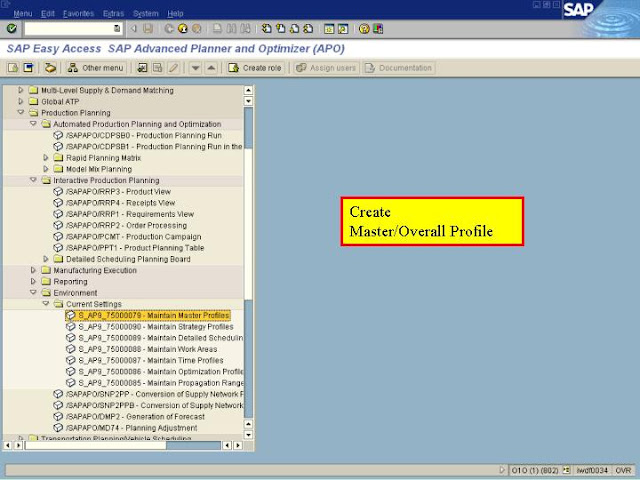640x480 pixels.
Task: Click Move favorites up arrow
Action: 211,68
